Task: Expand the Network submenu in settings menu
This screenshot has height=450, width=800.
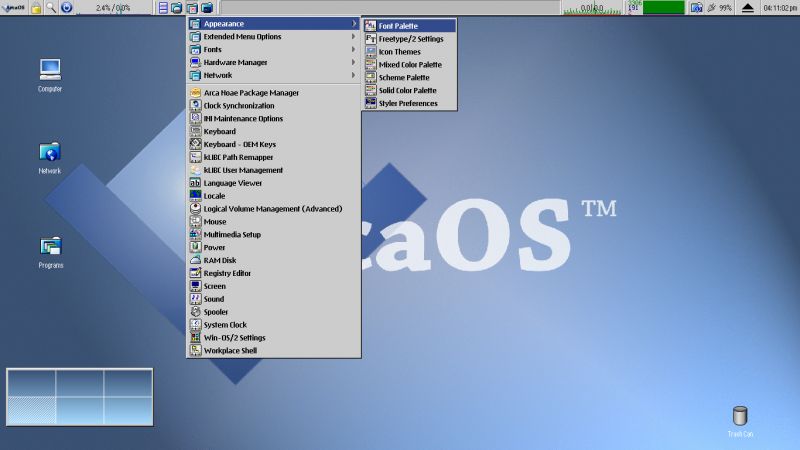Action: coord(273,75)
